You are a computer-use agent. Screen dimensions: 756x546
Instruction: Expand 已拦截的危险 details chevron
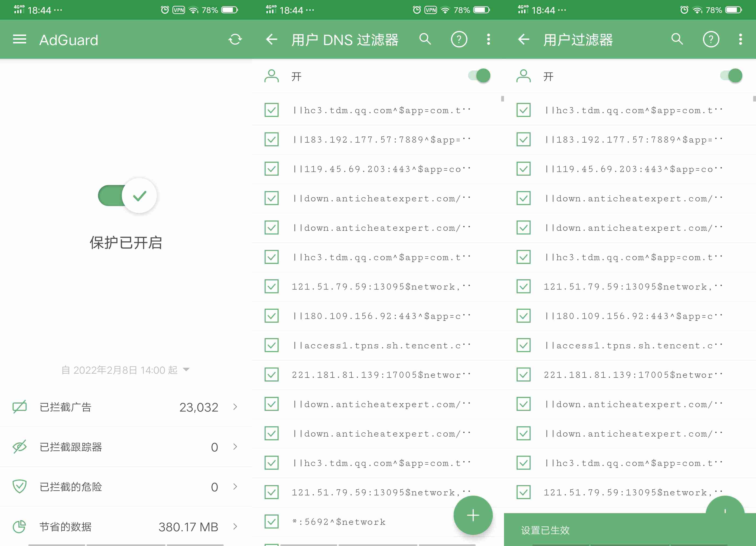click(x=235, y=487)
